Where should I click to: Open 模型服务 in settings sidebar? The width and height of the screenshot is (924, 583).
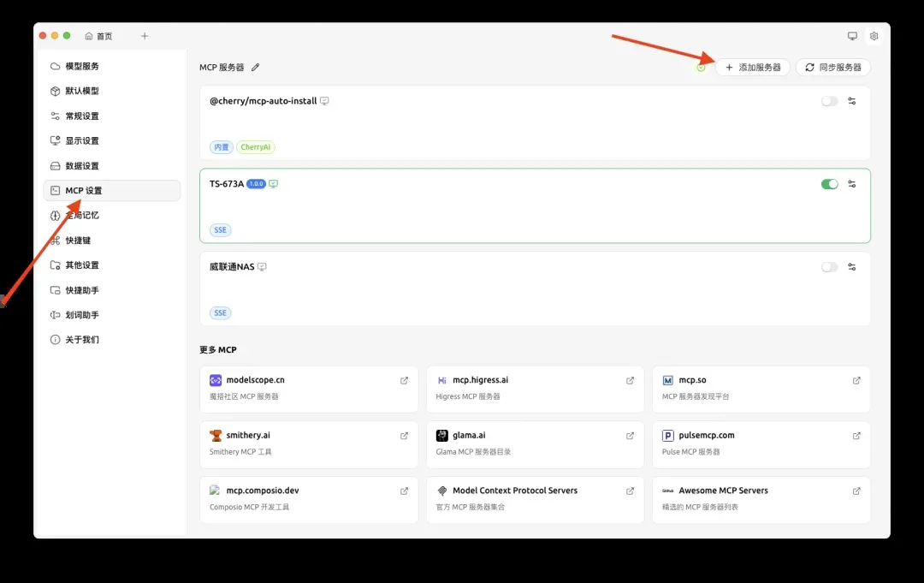[82, 66]
